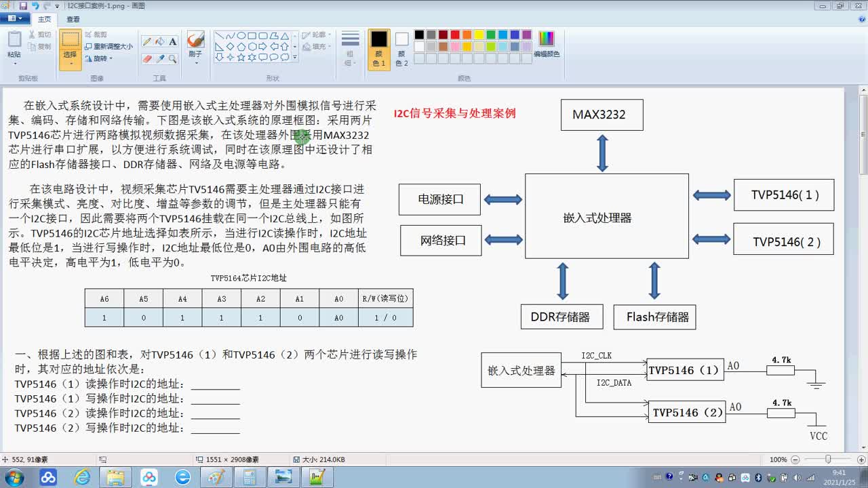Pick the Color picker eyedropper tool
868x488 pixels.
point(160,59)
